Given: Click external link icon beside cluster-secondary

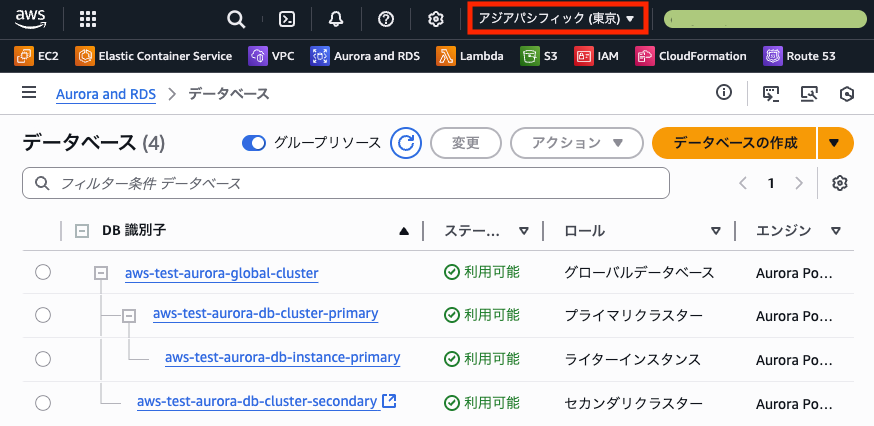Looking at the screenshot, I should [389, 401].
